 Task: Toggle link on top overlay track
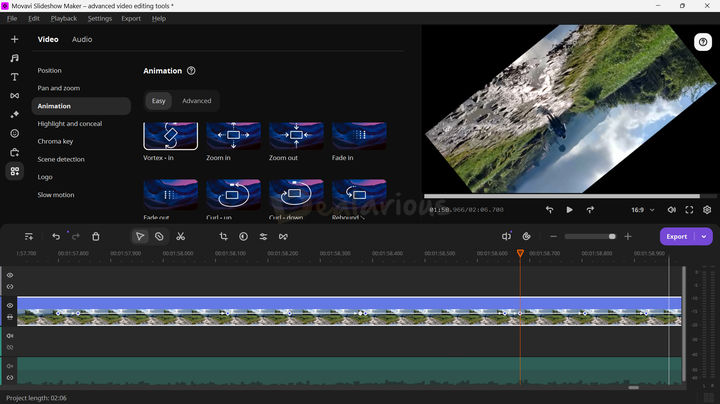10,287
